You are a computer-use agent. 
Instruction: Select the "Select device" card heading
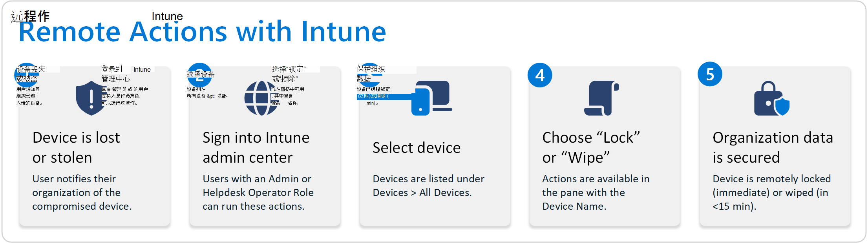tap(417, 148)
